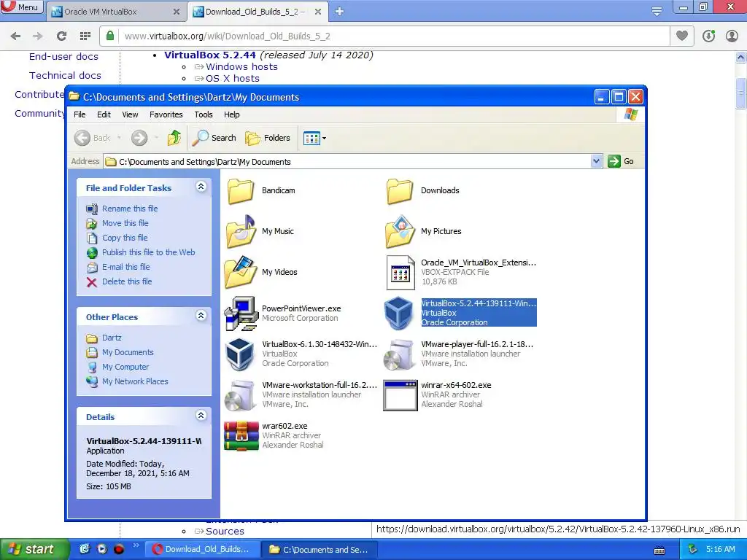747x560 pixels.
Task: Select the PowerPointViewer.exe installer icon
Action: coord(241,314)
